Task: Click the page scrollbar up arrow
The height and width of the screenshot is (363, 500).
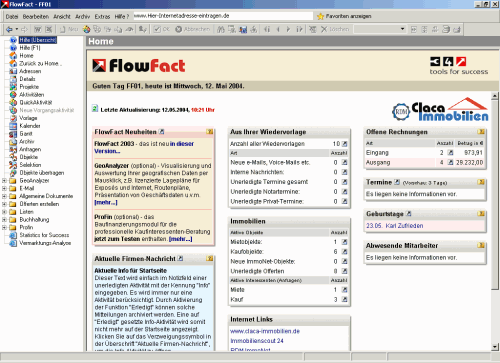Action: pyautogui.click(x=495, y=96)
